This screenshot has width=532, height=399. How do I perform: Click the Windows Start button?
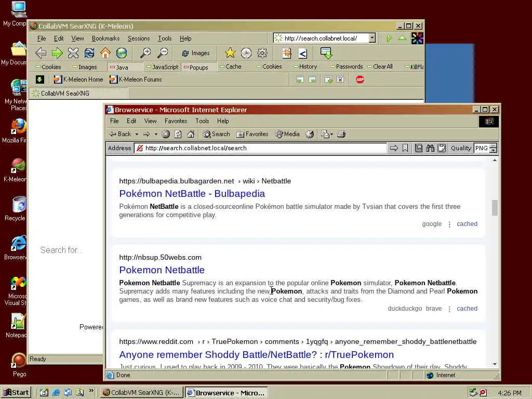pos(16,393)
